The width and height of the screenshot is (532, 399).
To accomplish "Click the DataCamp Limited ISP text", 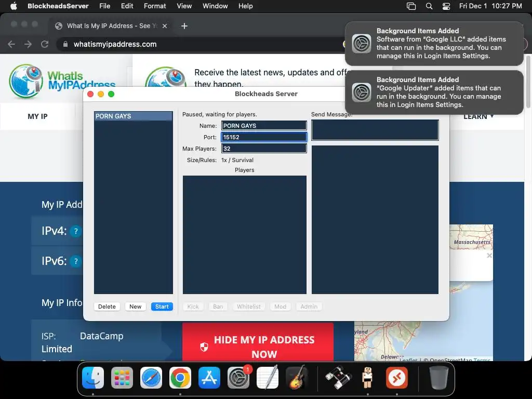I will [83, 342].
